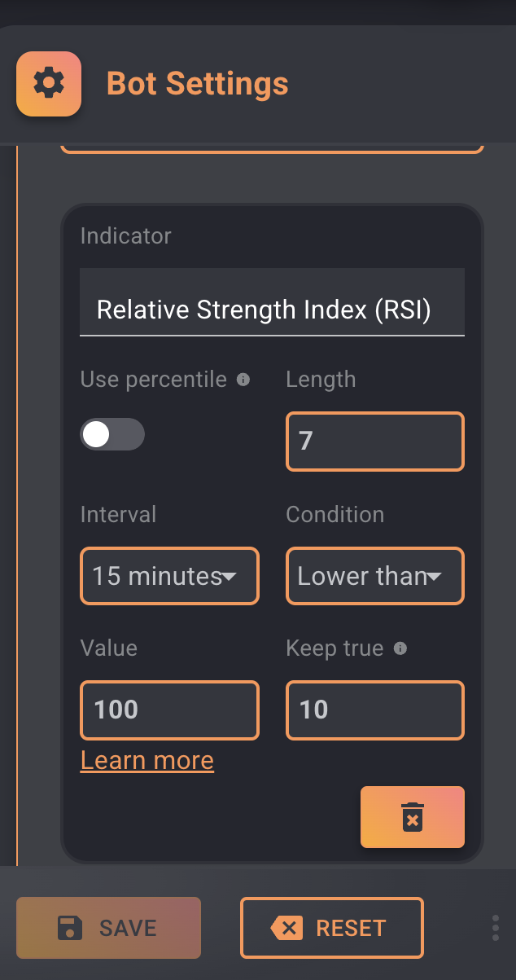Delete this indicator with the trash icon

pyautogui.click(x=413, y=817)
